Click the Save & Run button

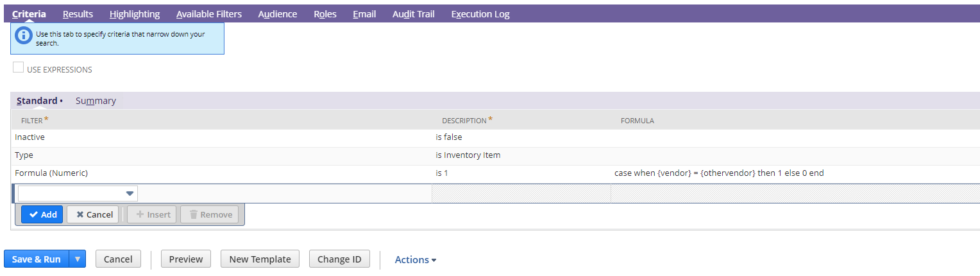[x=37, y=259]
